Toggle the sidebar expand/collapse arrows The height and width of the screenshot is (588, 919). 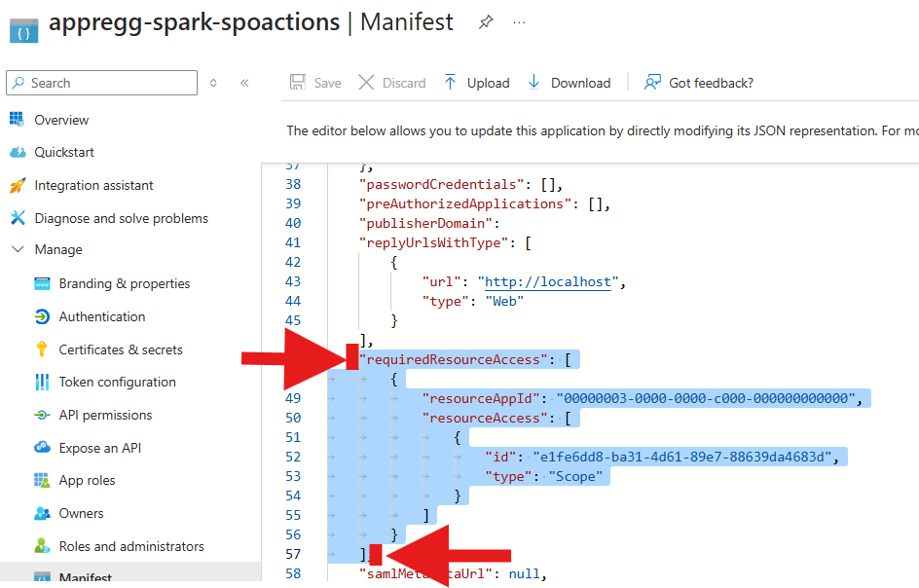(x=213, y=83)
